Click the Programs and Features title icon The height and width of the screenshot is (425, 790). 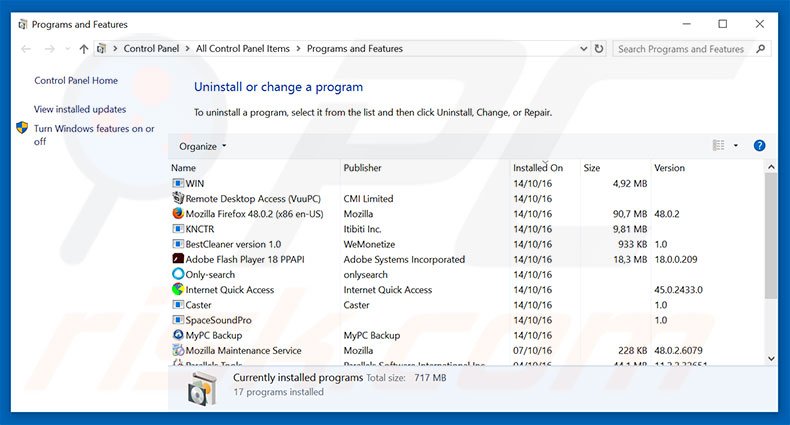[x=23, y=24]
